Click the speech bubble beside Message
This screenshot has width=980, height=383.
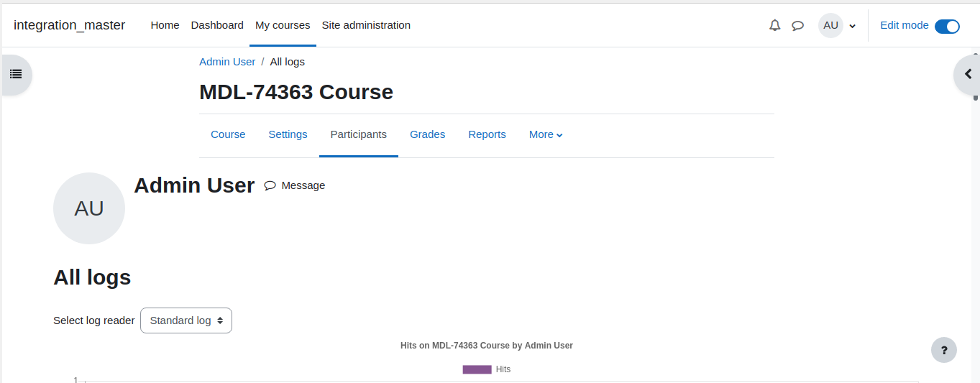pos(270,185)
